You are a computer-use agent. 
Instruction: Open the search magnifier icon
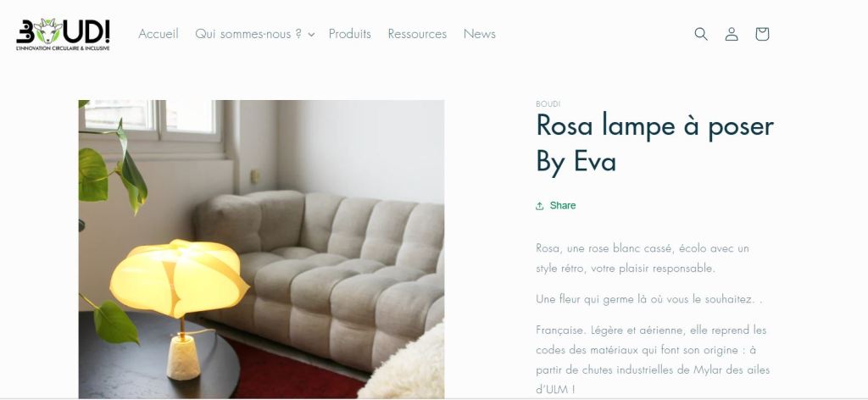pos(701,34)
